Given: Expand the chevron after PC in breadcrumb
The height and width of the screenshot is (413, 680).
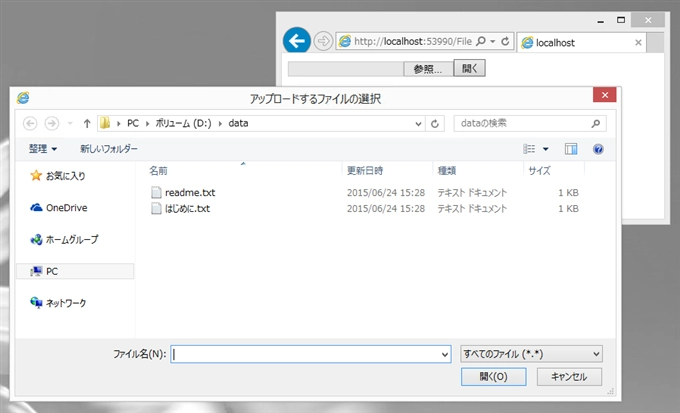Looking at the screenshot, I should pos(147,124).
